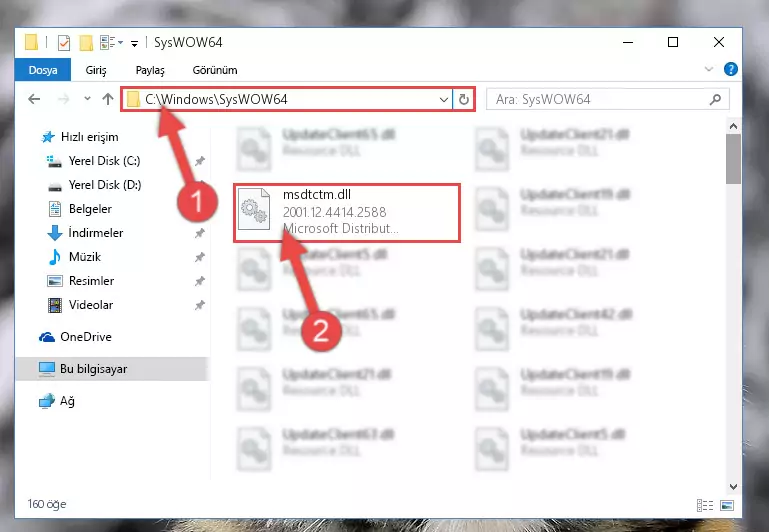Switch to the Giriş ribbon tab
This screenshot has width=769, height=532.
(x=96, y=70)
